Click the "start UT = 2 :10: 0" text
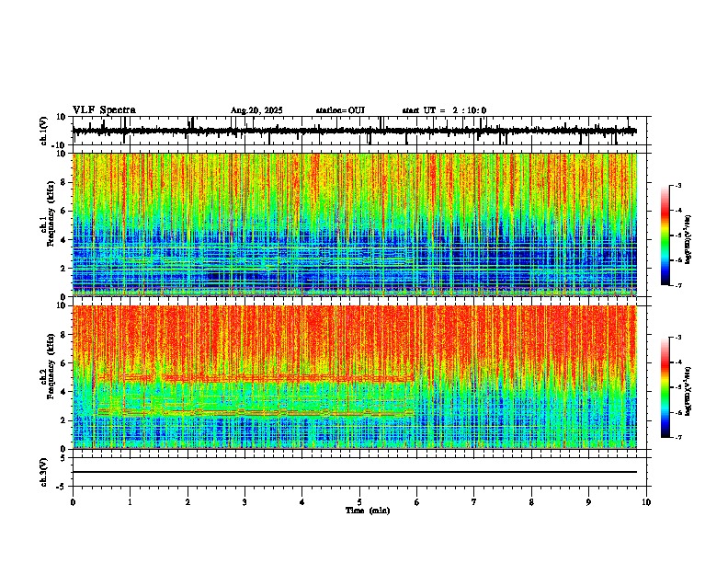This screenshot has width=728, height=563. pyautogui.click(x=444, y=110)
